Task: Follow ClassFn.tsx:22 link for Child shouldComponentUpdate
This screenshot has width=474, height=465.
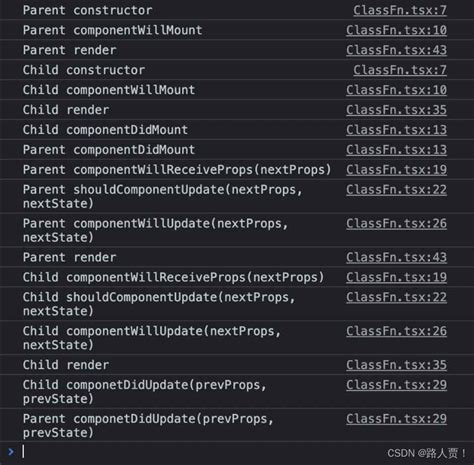Action: tap(396, 297)
